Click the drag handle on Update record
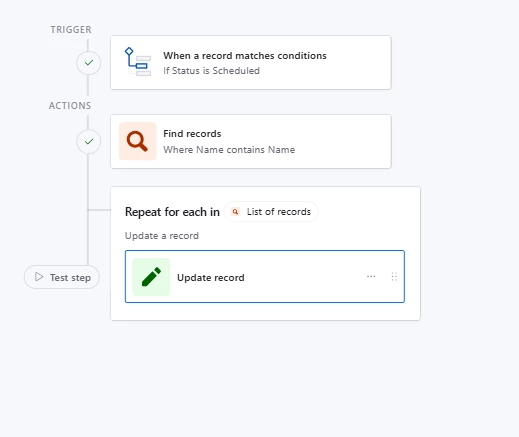519x437 pixels. (x=394, y=277)
